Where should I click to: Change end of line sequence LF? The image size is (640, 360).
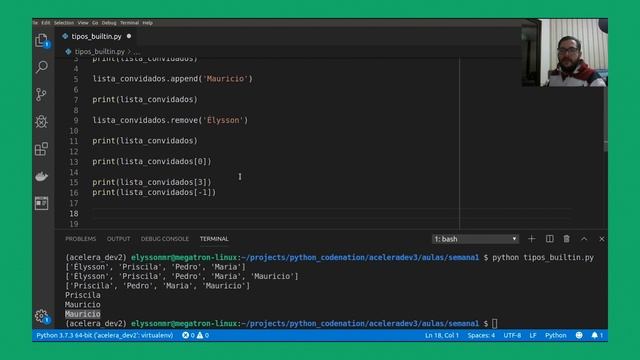[x=533, y=335]
